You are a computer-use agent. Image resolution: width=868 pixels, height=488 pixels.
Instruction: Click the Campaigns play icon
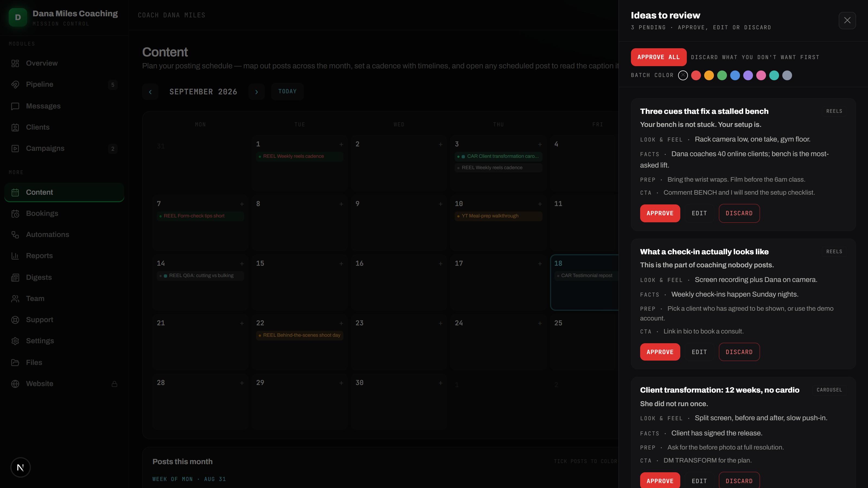coord(15,149)
